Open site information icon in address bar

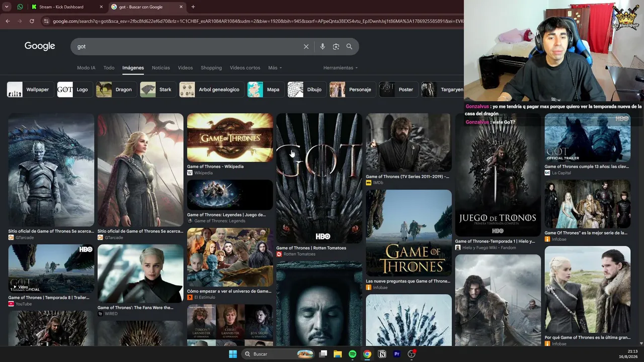click(46, 21)
